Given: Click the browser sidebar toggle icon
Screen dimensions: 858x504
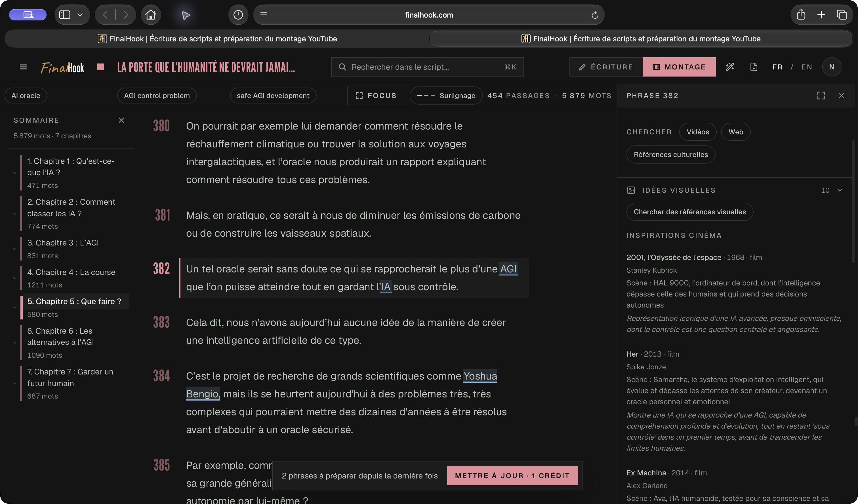Looking at the screenshot, I should (65, 15).
